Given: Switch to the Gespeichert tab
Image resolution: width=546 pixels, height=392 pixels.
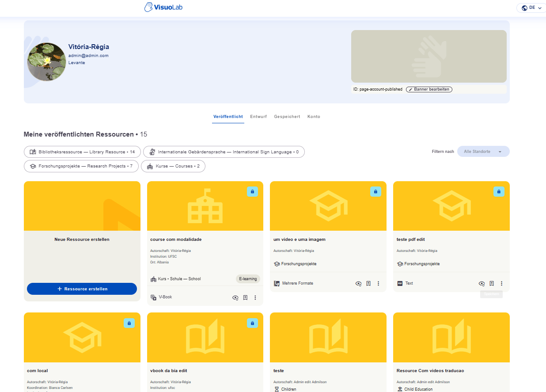Looking at the screenshot, I should [x=287, y=117].
